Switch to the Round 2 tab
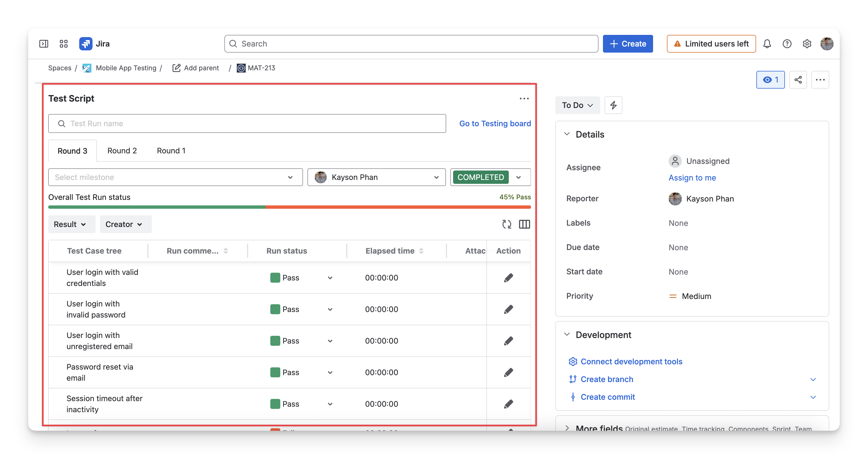 point(122,151)
